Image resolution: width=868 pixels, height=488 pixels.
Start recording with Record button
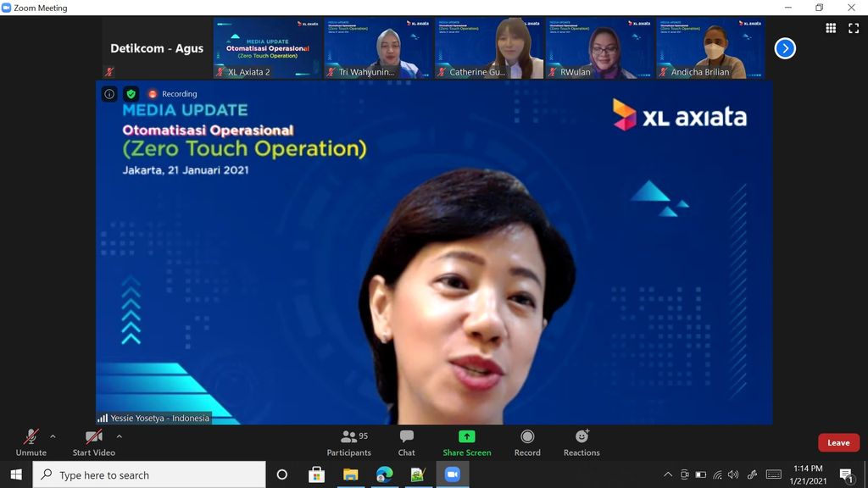point(527,442)
